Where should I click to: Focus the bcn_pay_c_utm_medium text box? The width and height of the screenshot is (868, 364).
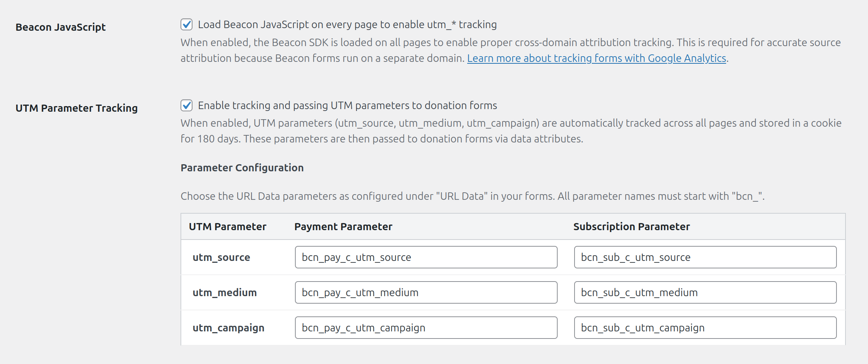(x=426, y=292)
